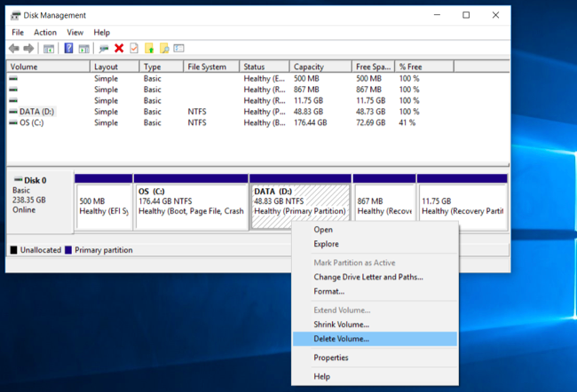Choose Change Drive Letter and Paths...

coord(368,277)
